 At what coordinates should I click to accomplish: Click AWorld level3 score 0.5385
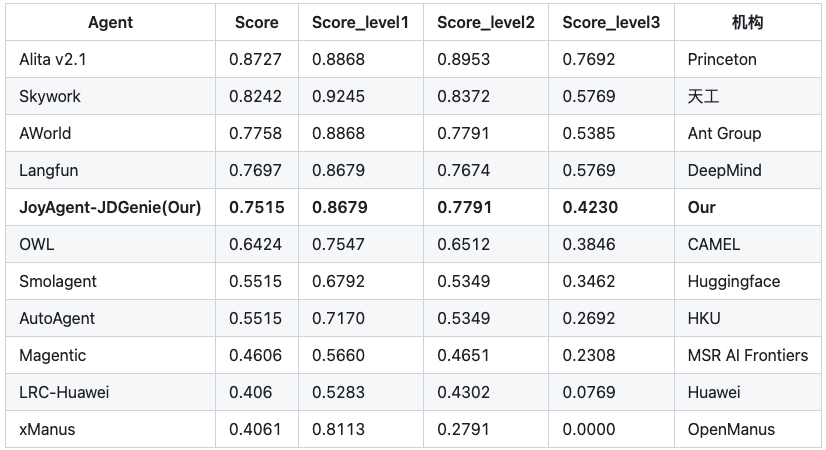(x=588, y=133)
